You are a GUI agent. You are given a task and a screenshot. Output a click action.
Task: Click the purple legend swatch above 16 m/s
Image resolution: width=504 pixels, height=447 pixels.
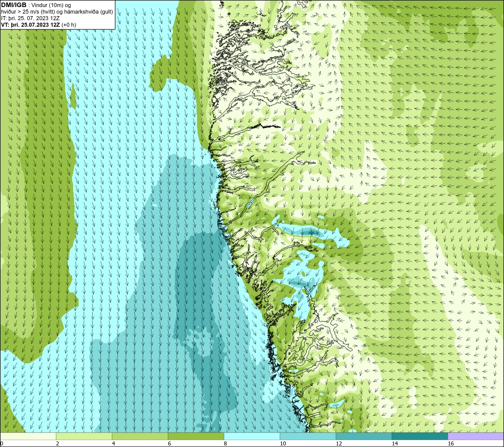coord(476,436)
